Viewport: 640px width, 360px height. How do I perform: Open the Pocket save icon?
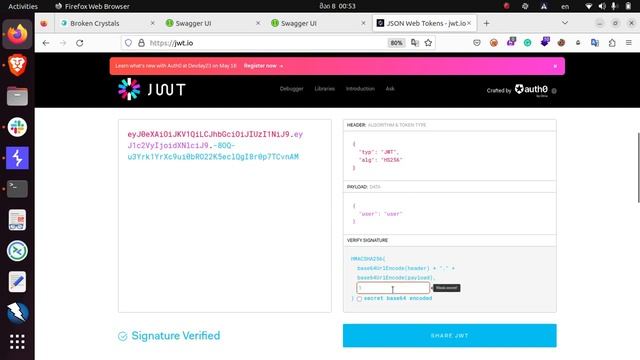click(477, 42)
